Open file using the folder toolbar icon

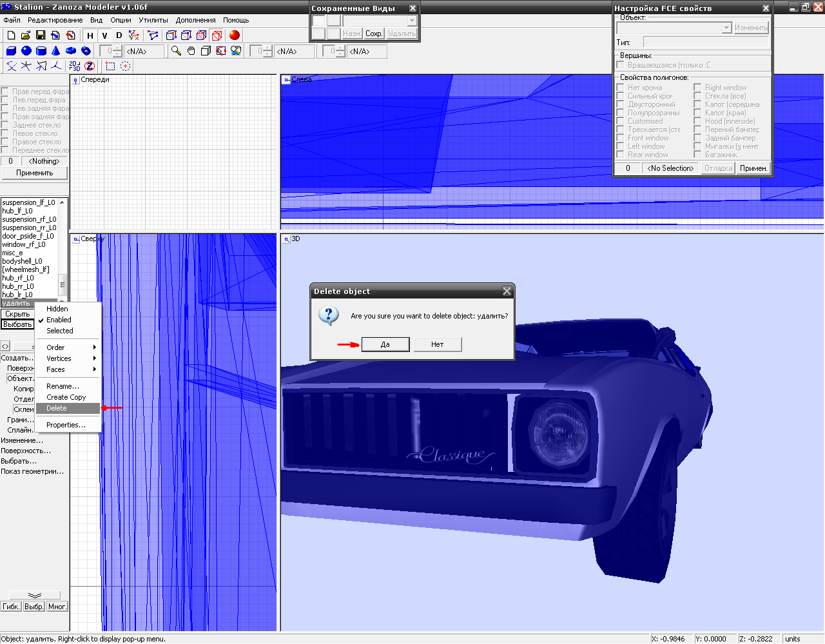point(26,35)
